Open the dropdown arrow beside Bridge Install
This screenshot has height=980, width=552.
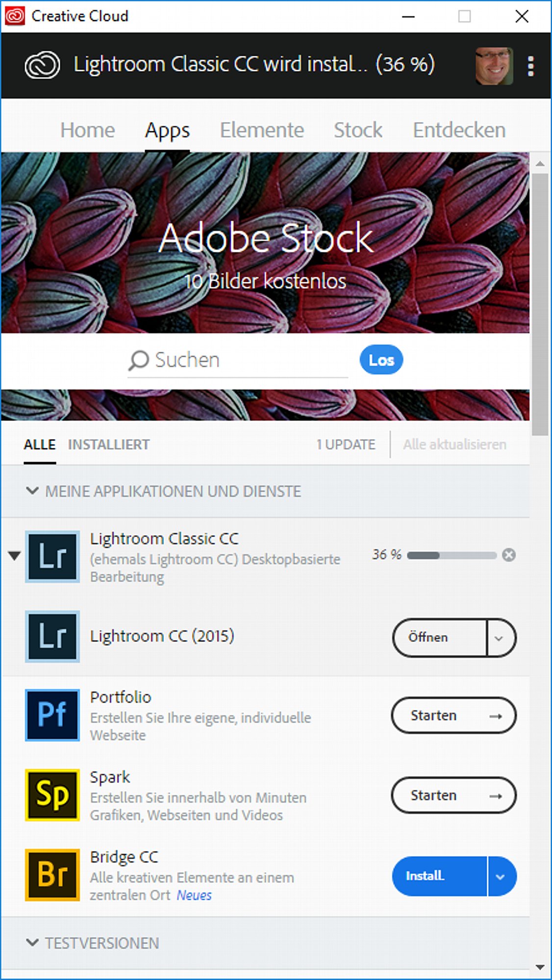501,876
